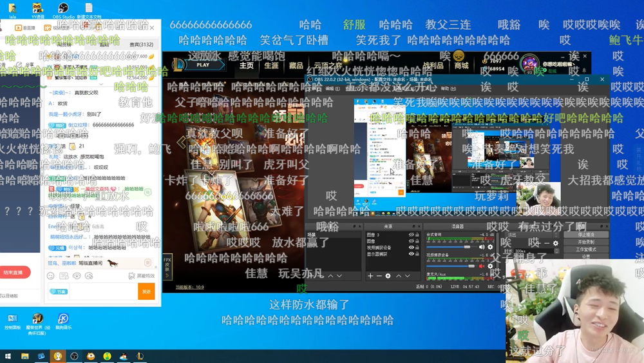Click the PLAY button in League client
The image size is (644, 363).
coord(204,65)
